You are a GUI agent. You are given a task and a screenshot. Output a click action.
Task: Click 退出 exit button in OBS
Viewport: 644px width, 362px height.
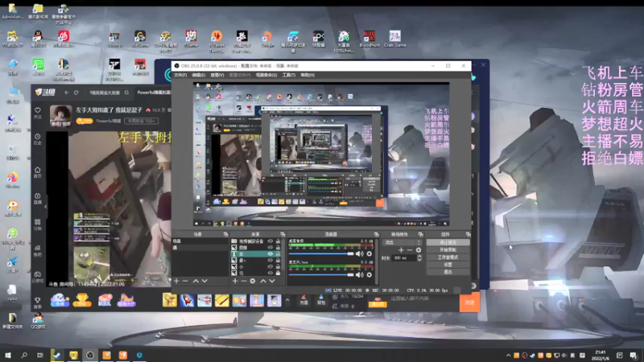tap(448, 272)
